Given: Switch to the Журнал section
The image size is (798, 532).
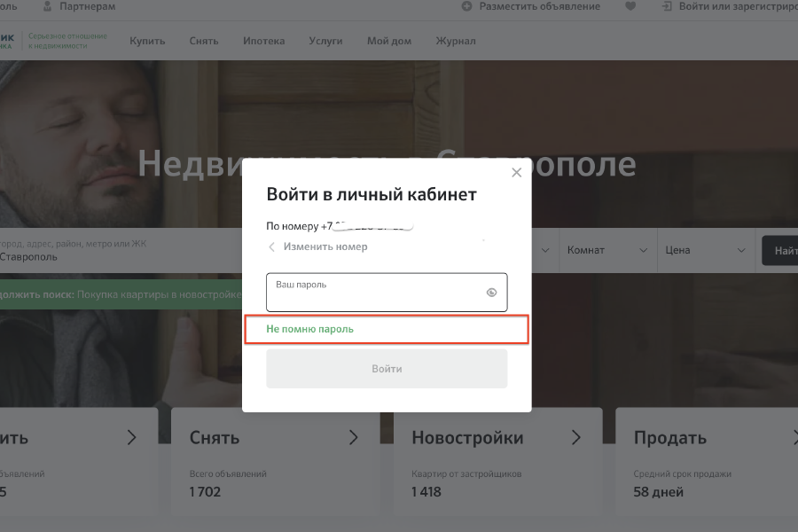Looking at the screenshot, I should pos(456,40).
